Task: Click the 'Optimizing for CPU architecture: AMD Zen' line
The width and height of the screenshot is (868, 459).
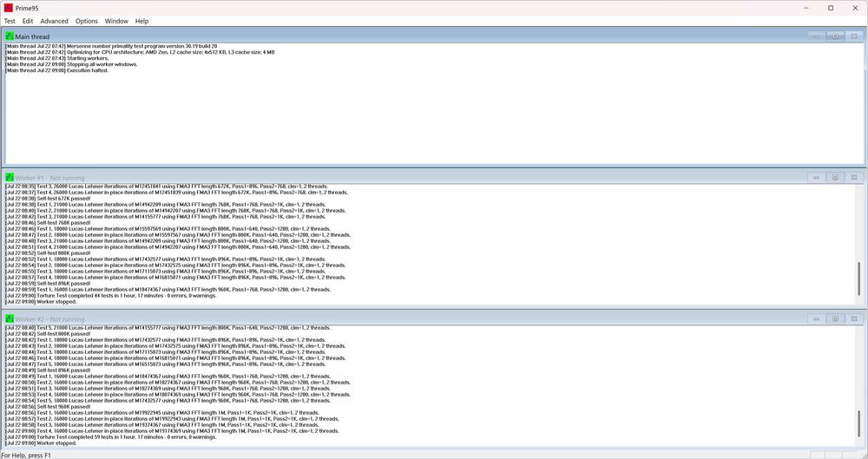Action: (x=140, y=52)
